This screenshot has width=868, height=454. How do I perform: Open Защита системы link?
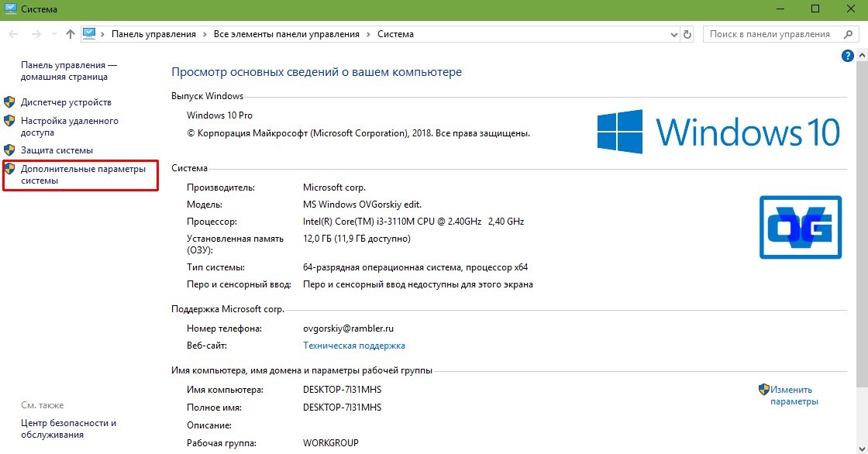pyautogui.click(x=57, y=150)
